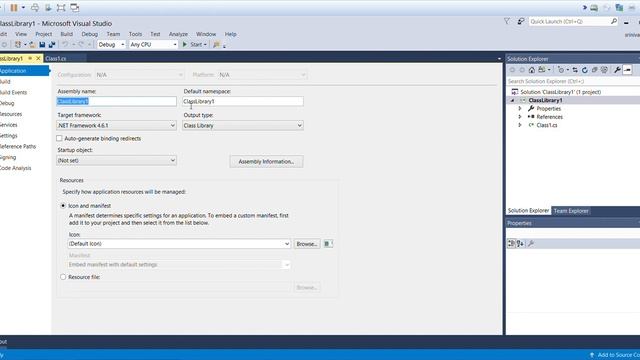Click the notifications filter funnel icon
This screenshot has width=640, height=360.
point(507,21)
